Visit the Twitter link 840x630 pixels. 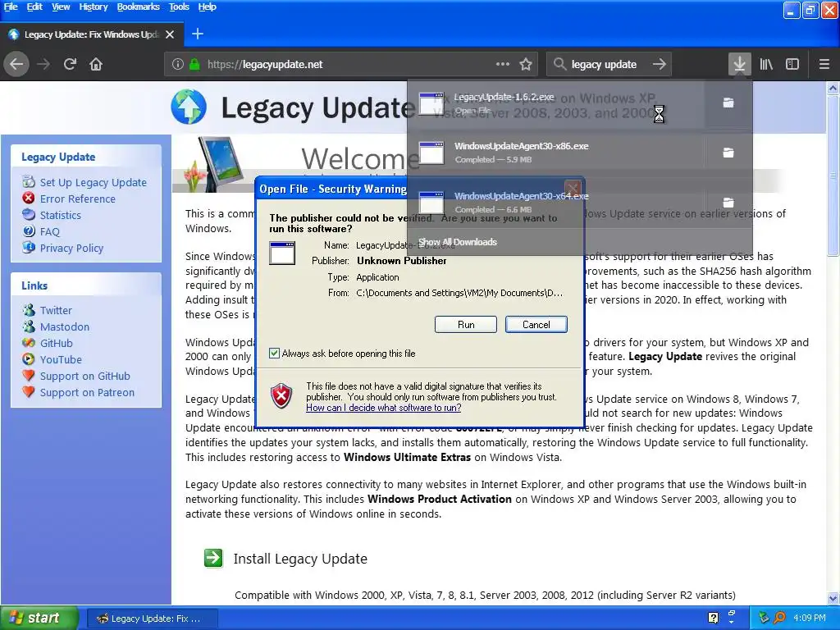(x=56, y=310)
